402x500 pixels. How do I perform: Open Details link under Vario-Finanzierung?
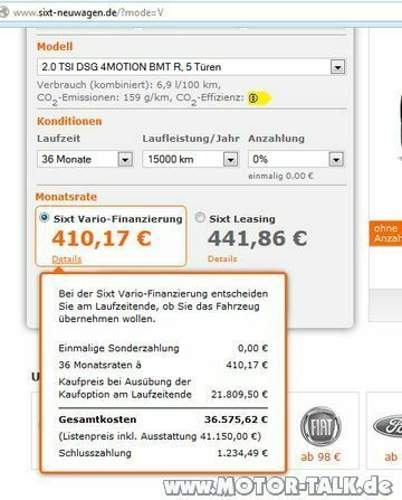coord(67,259)
